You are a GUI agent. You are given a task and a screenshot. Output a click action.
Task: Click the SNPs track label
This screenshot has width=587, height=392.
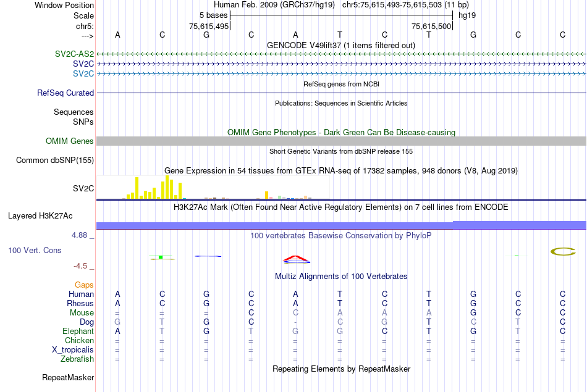point(83,122)
